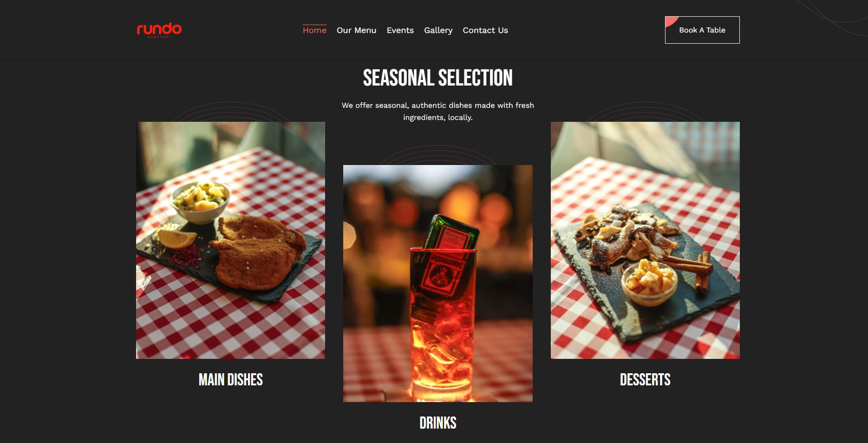This screenshot has width=868, height=443.
Task: Open the Events page
Action: tap(400, 30)
